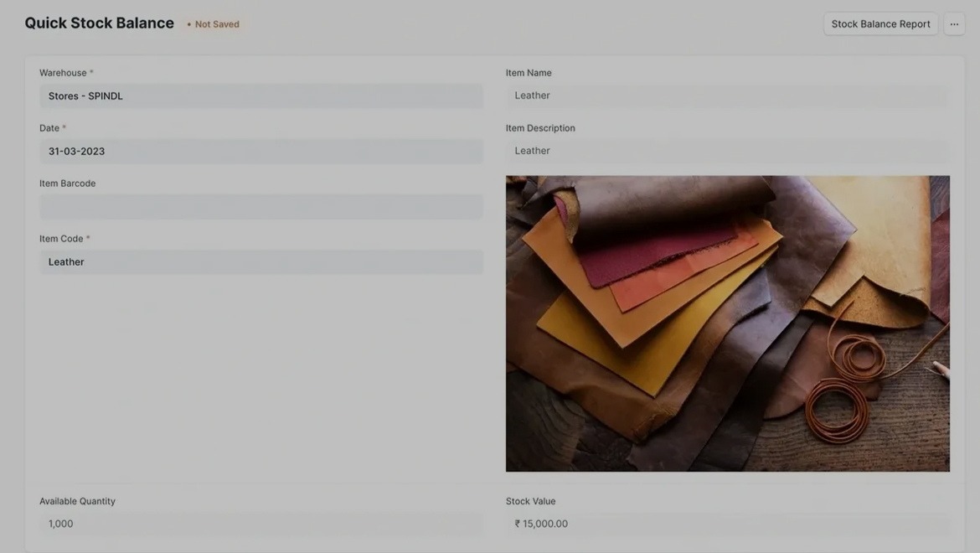980x553 pixels.
Task: Select the Item Code field containing Leather
Action: (x=260, y=262)
